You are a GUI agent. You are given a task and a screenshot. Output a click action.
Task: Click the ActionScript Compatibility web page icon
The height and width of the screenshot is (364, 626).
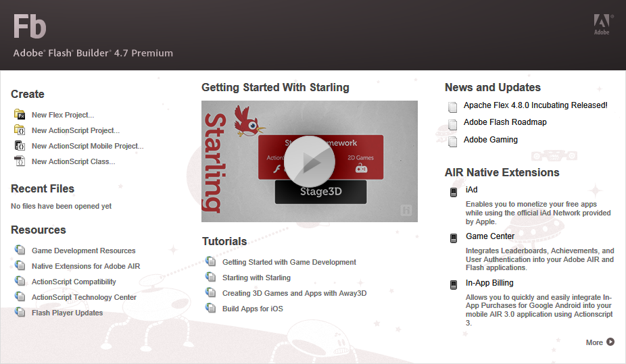[x=20, y=281]
